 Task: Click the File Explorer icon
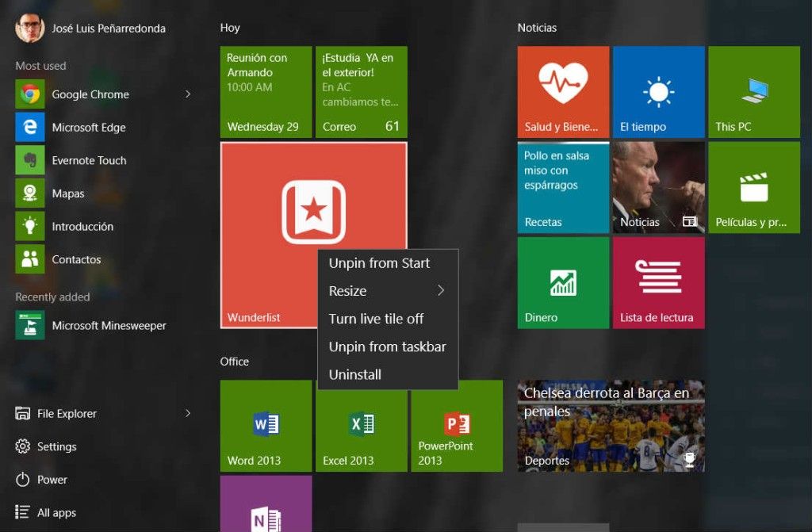(x=22, y=413)
